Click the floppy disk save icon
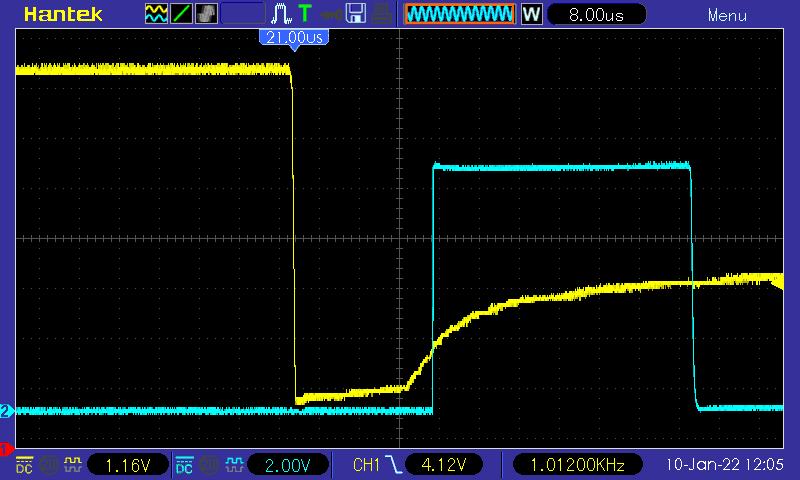Image resolution: width=800 pixels, height=480 pixels. 356,14
